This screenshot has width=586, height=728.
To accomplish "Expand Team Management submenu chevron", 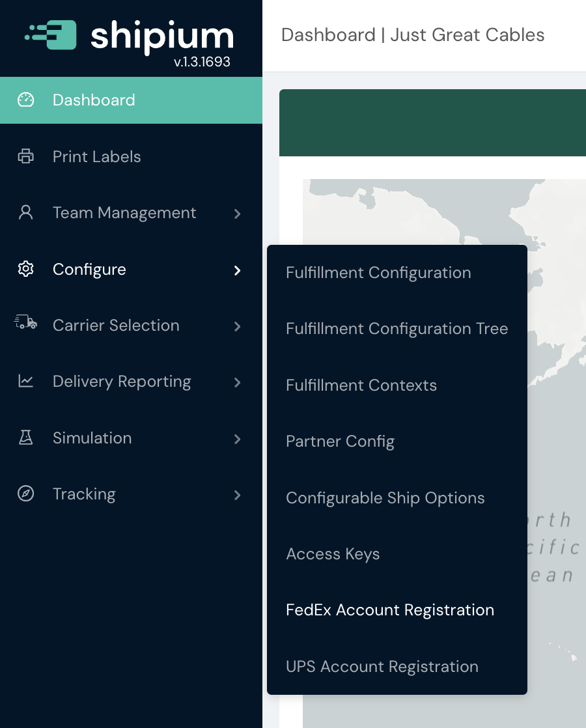I will point(237,214).
